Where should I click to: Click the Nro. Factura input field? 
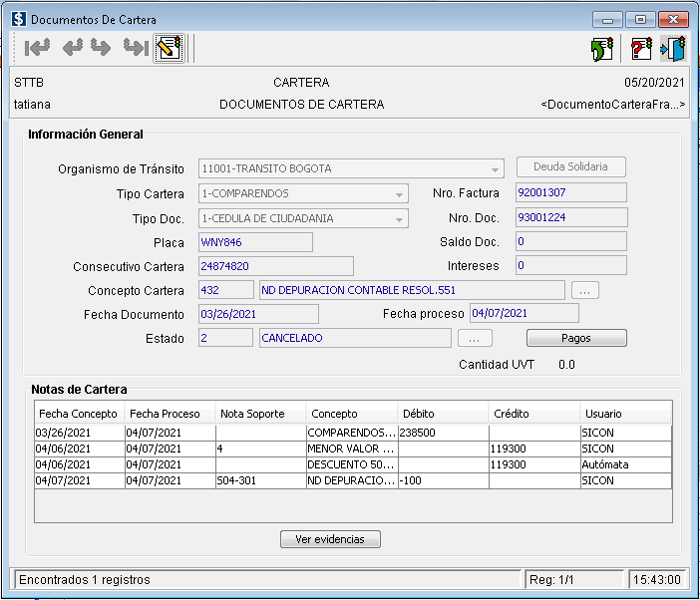click(x=570, y=192)
